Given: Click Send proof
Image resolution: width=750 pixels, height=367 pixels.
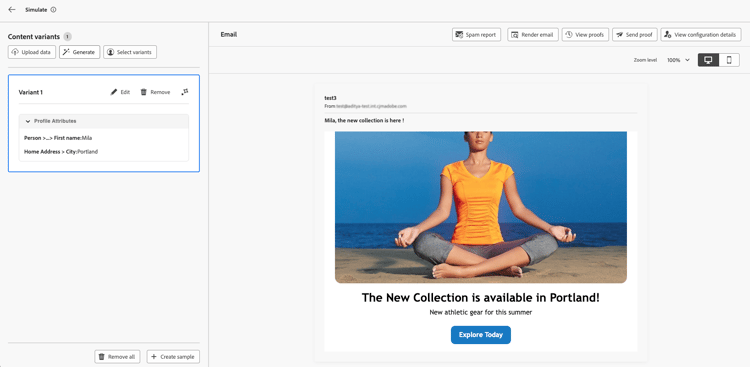Looking at the screenshot, I should [635, 35].
